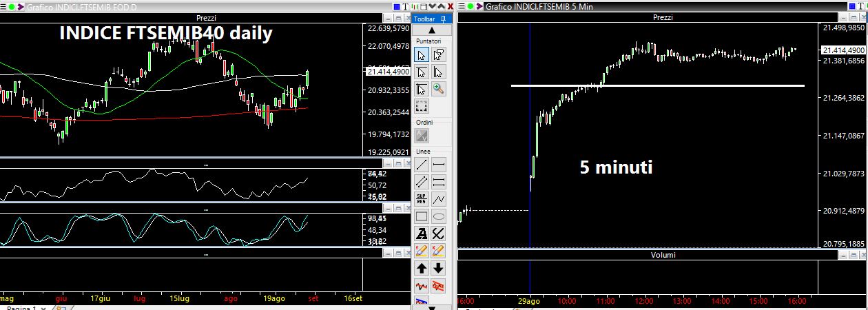Click the red wave line tool

[422, 285]
